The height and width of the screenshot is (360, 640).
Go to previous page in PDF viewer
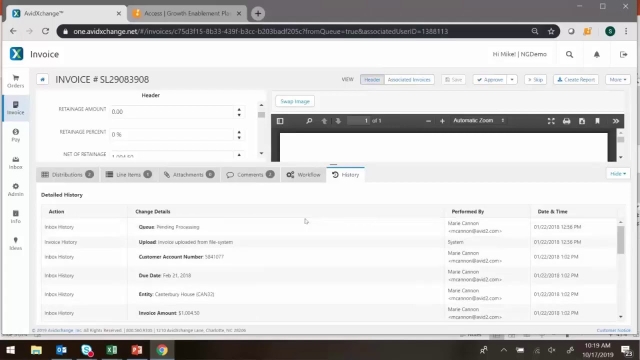click(324, 121)
